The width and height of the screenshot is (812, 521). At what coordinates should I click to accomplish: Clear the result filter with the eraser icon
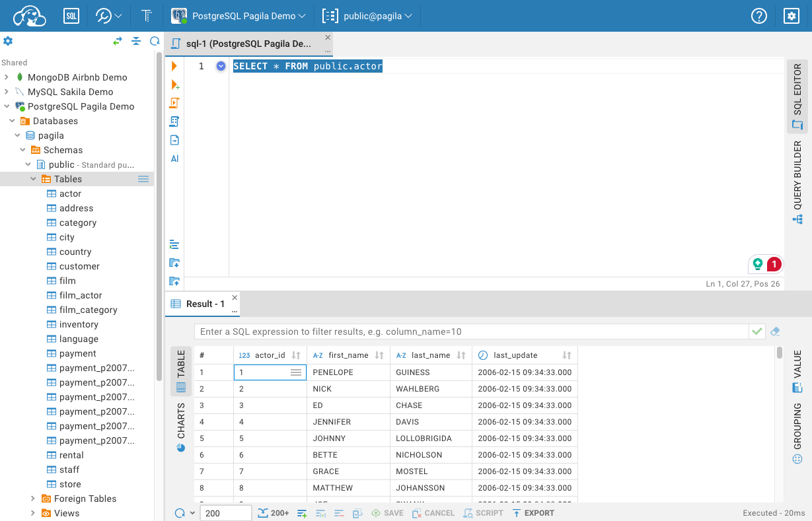tap(776, 331)
